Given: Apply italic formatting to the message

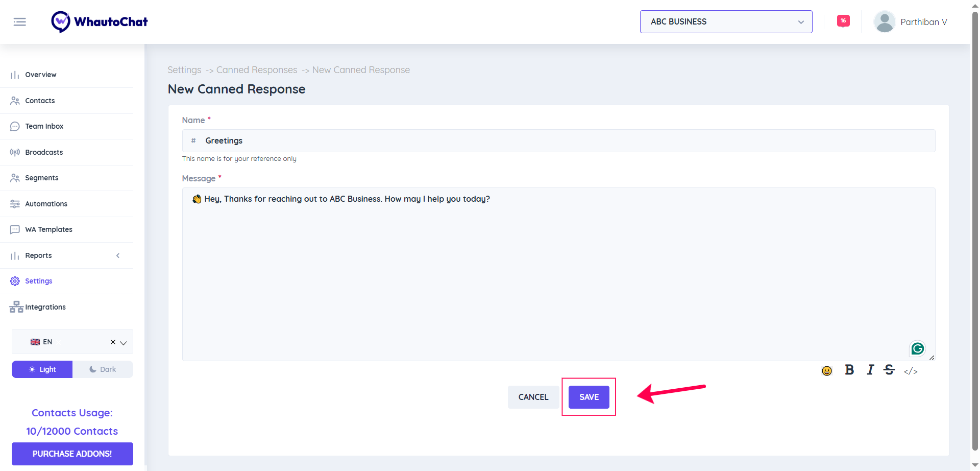Looking at the screenshot, I should pyautogui.click(x=870, y=370).
